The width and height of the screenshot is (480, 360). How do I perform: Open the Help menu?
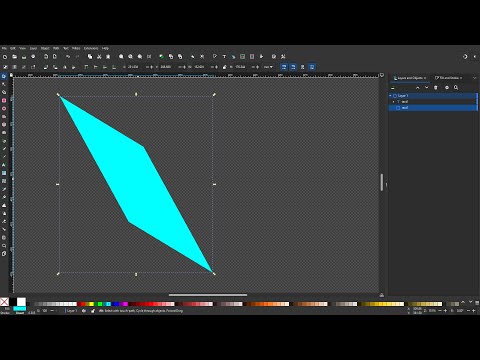point(105,48)
